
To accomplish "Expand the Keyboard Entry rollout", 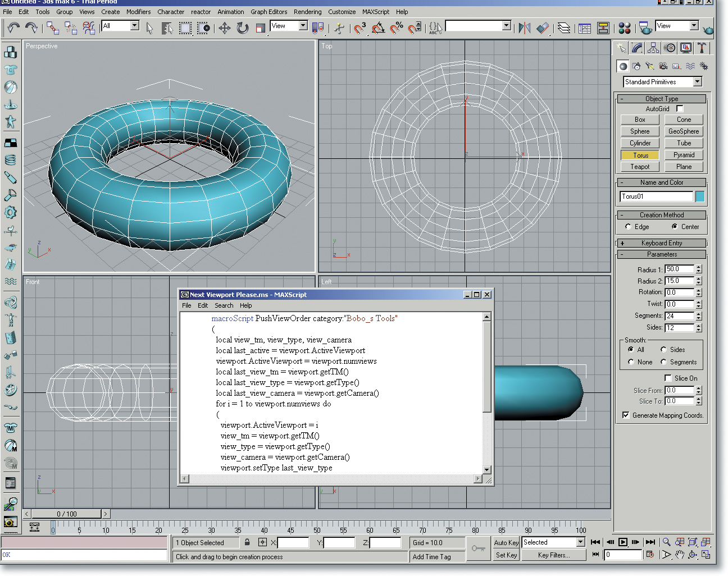I will click(662, 243).
